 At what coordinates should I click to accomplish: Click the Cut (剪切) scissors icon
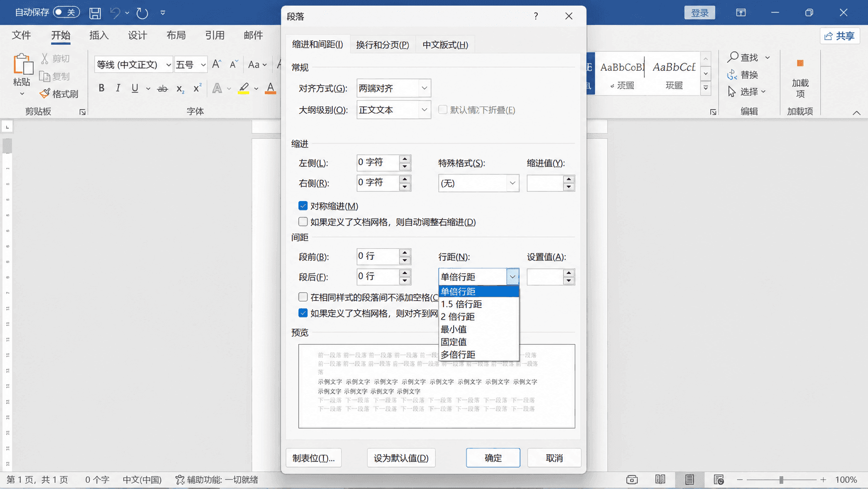point(45,58)
